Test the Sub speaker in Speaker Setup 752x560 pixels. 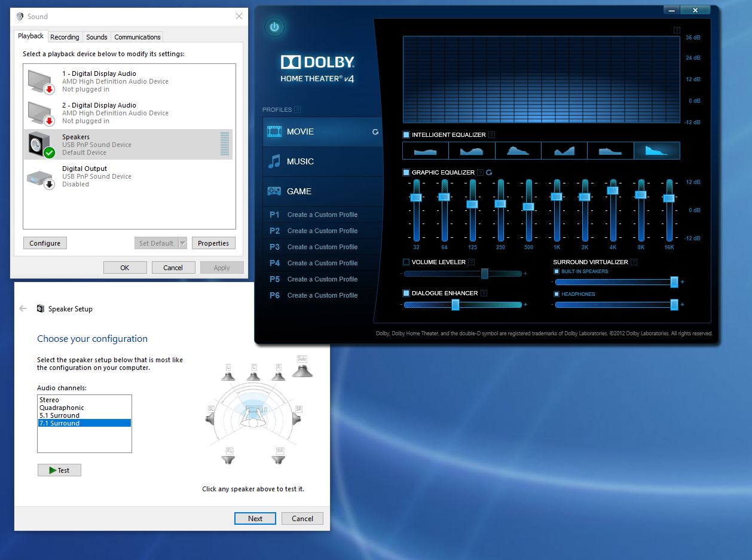(302, 367)
